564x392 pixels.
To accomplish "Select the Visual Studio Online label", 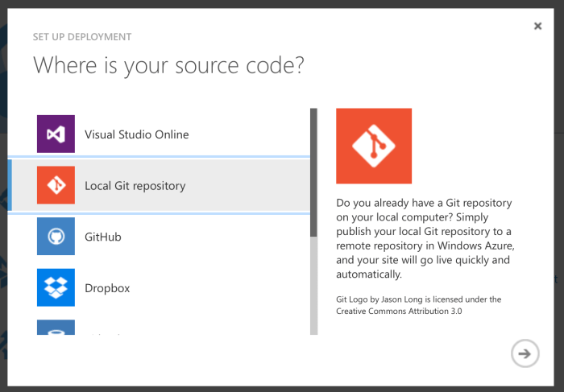I will [136, 134].
